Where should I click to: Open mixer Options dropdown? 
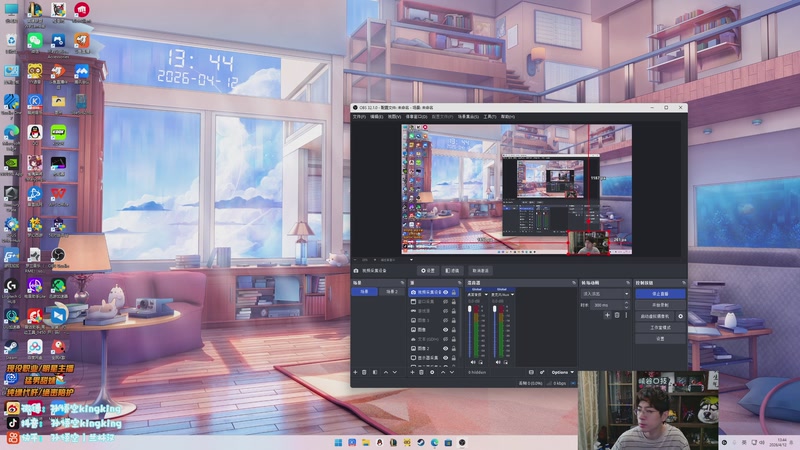563,372
